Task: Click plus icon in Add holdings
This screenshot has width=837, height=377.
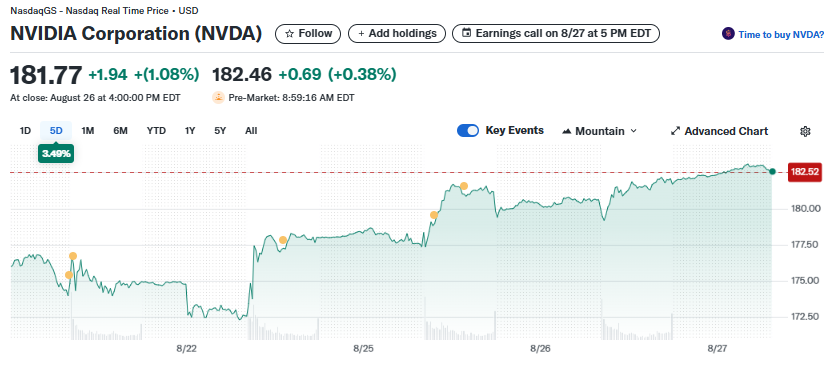Action: [x=361, y=34]
